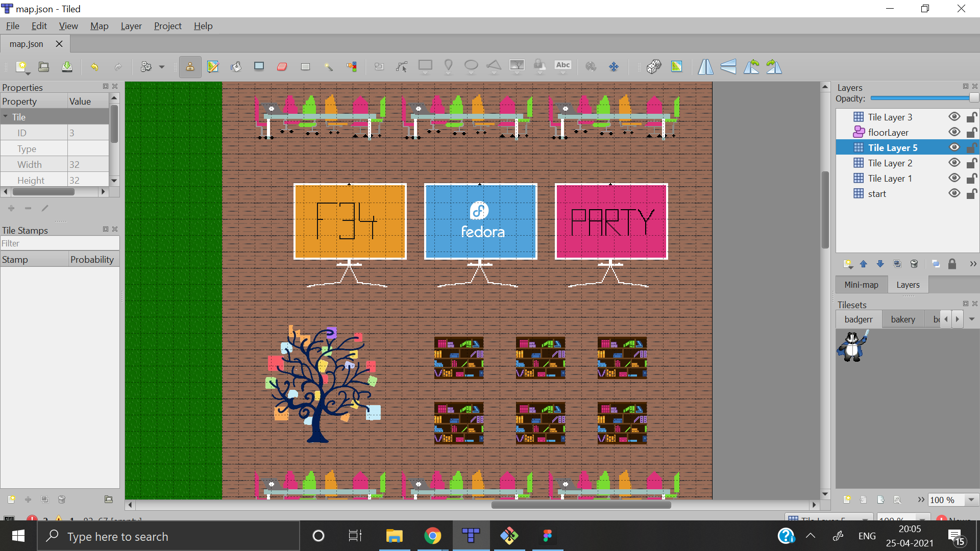980x551 pixels.
Task: Select the Shape Fill tool
Action: tap(259, 67)
